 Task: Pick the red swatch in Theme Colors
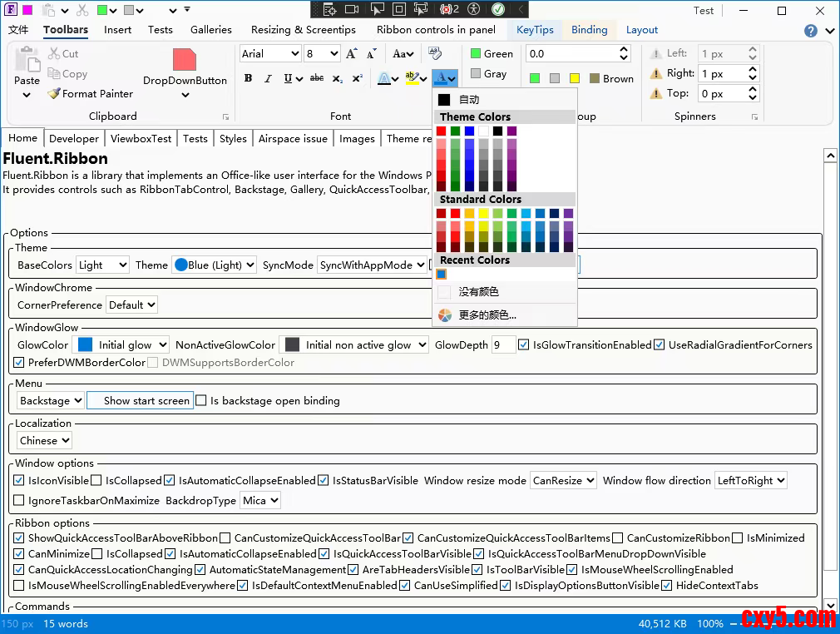tap(441, 131)
